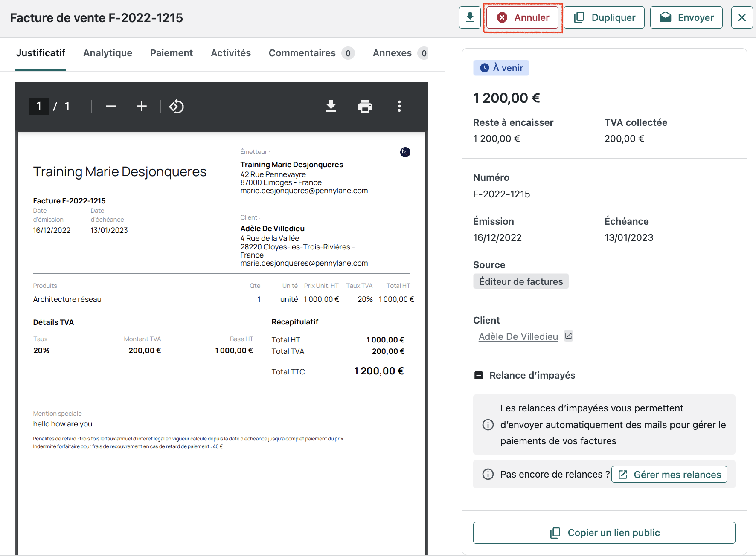Click the external link icon beside client name

point(568,336)
